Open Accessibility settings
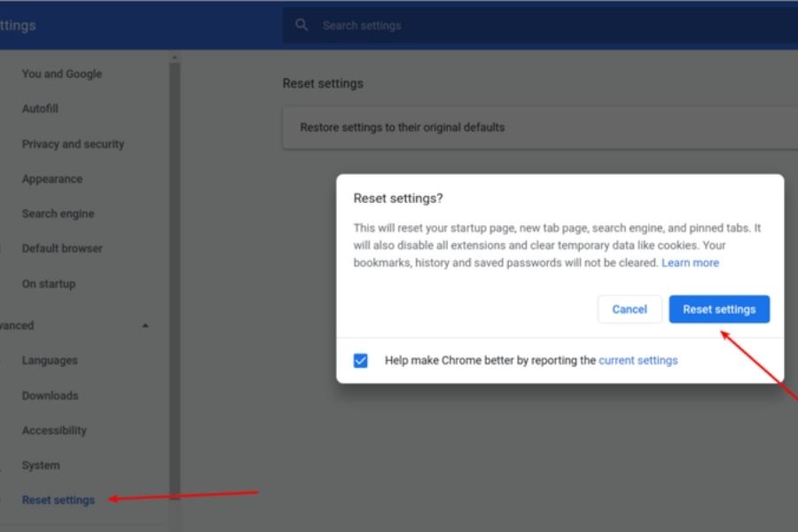The width and height of the screenshot is (798, 532). pyautogui.click(x=54, y=431)
